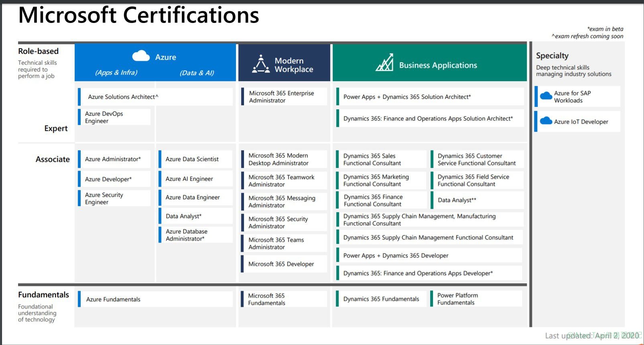Click the "Role-based" heading
The width and height of the screenshot is (644, 345).
[x=39, y=51]
